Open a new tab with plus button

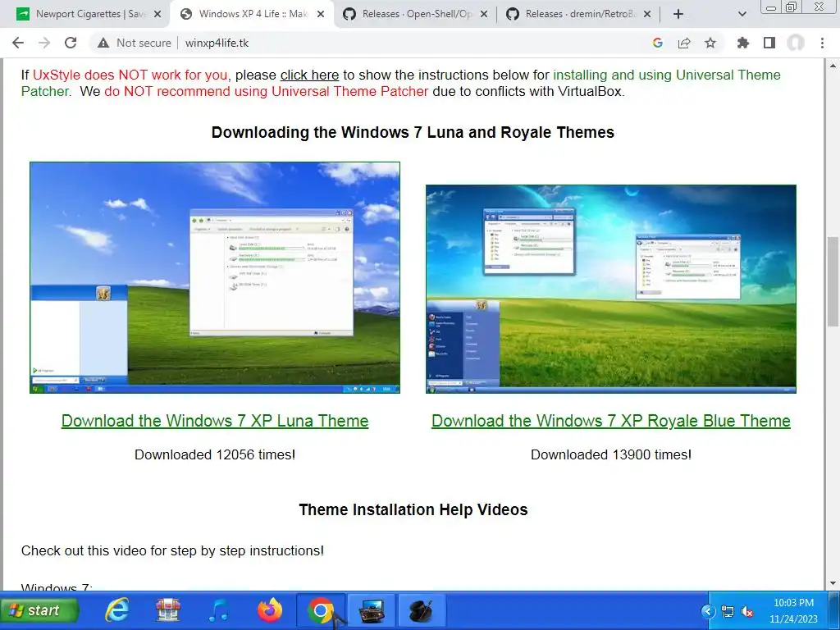pos(678,14)
